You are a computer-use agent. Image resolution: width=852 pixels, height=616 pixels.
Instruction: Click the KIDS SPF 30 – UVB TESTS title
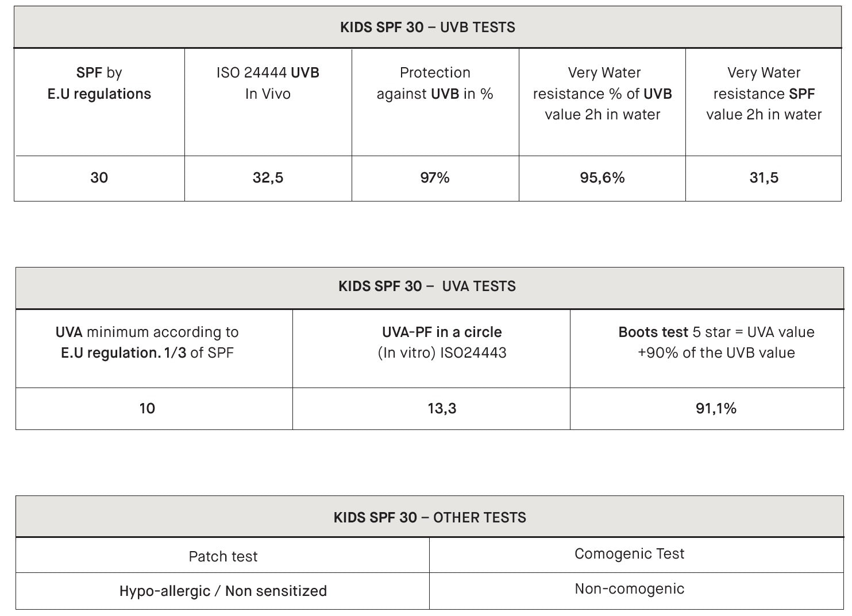point(427,28)
